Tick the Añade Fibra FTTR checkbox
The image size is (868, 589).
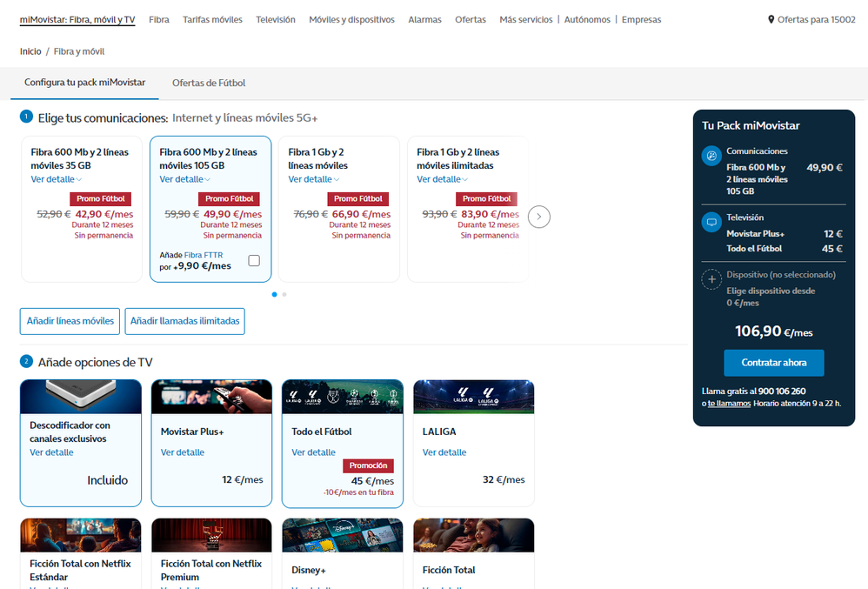click(254, 260)
